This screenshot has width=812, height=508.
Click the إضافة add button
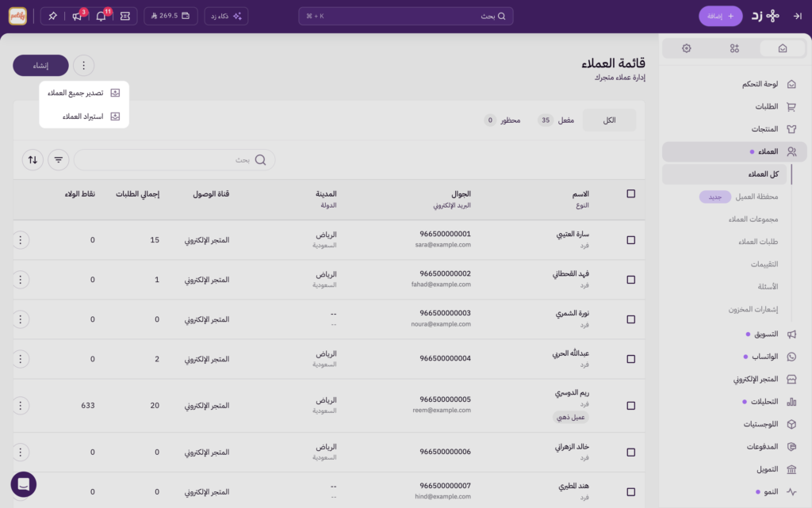click(720, 16)
